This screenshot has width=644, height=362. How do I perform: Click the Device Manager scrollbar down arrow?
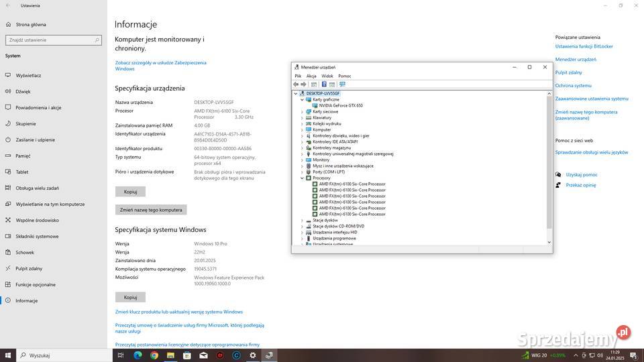[x=549, y=243]
